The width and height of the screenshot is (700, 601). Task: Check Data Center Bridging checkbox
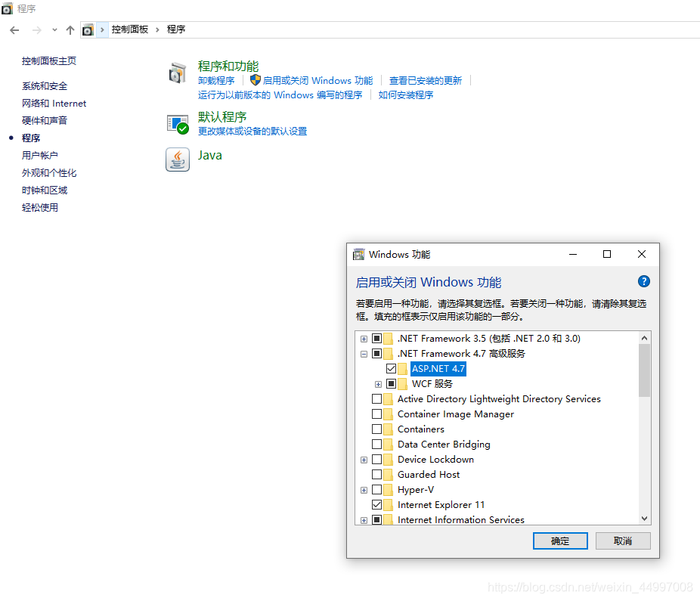(x=376, y=445)
